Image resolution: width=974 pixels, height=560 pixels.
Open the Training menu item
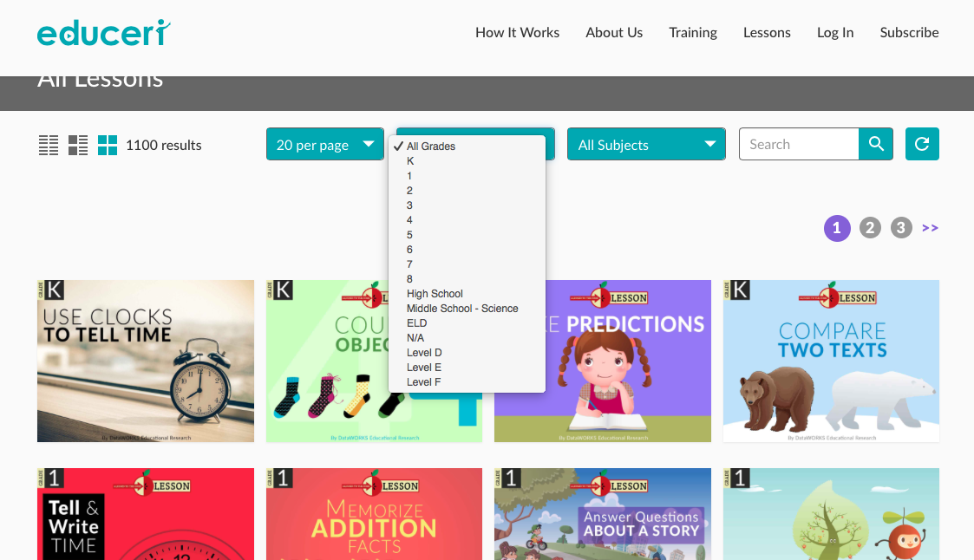pyautogui.click(x=693, y=32)
